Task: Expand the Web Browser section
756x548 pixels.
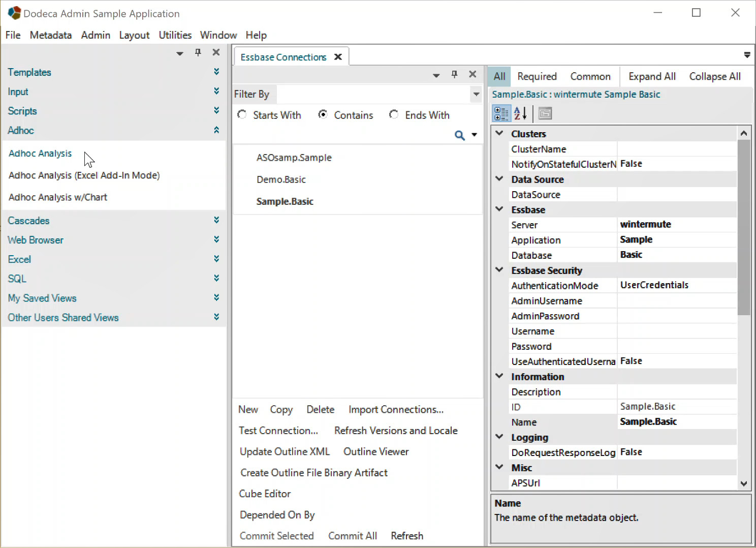Action: (x=216, y=239)
